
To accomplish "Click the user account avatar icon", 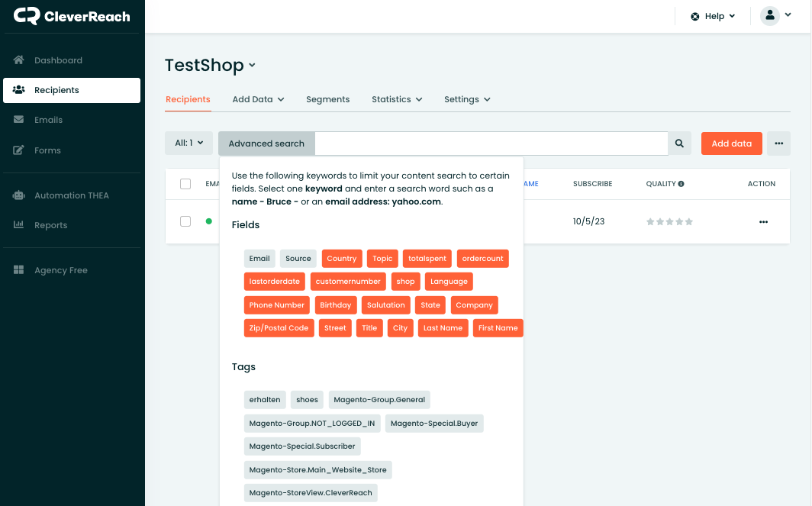I will pos(770,16).
